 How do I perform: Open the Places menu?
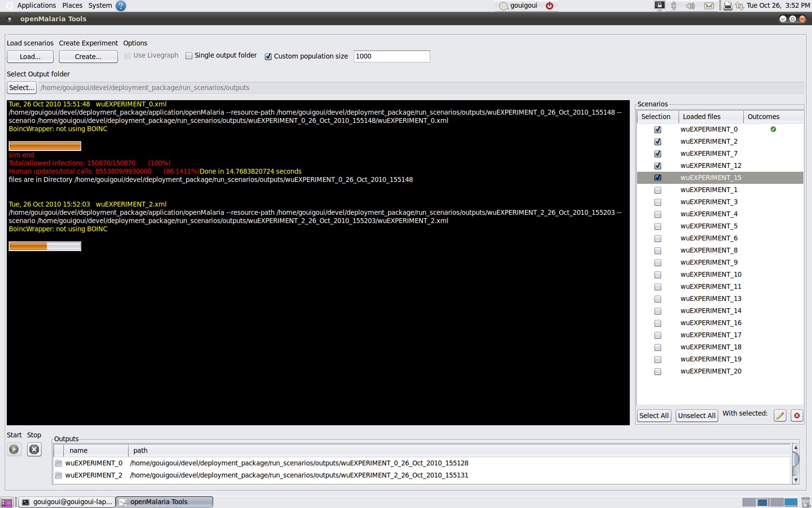point(72,5)
